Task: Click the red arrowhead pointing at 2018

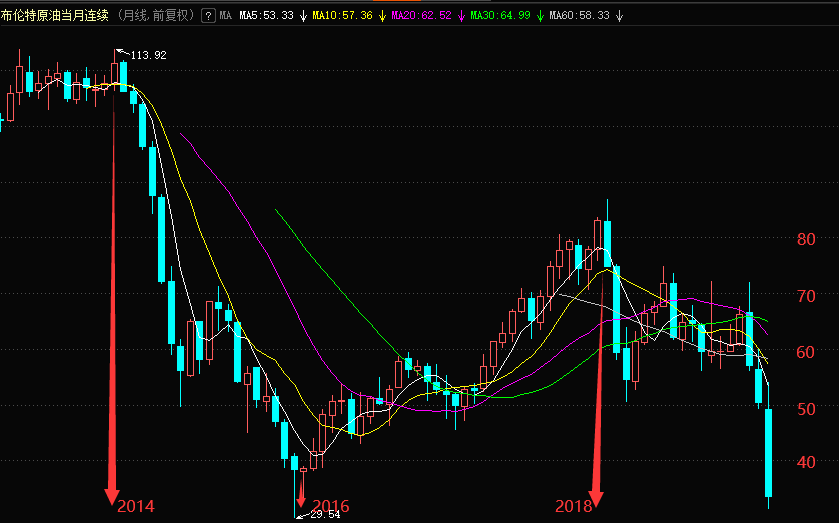Action: [596, 495]
